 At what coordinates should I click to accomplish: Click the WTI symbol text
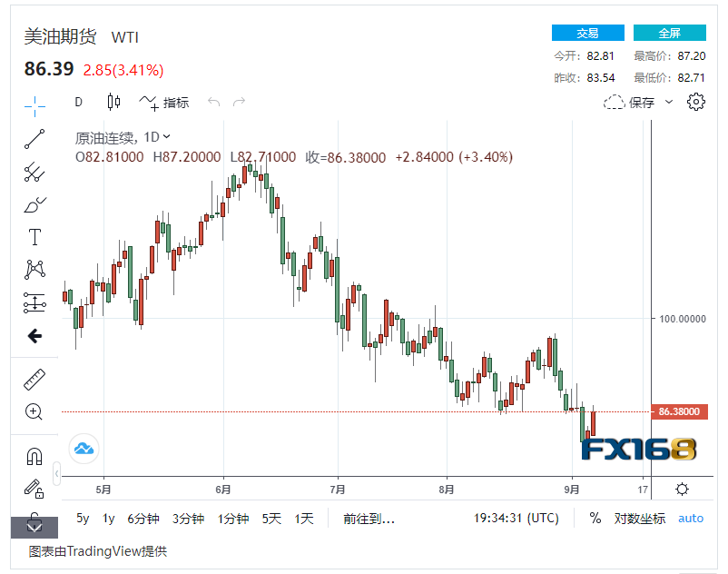click(x=125, y=37)
